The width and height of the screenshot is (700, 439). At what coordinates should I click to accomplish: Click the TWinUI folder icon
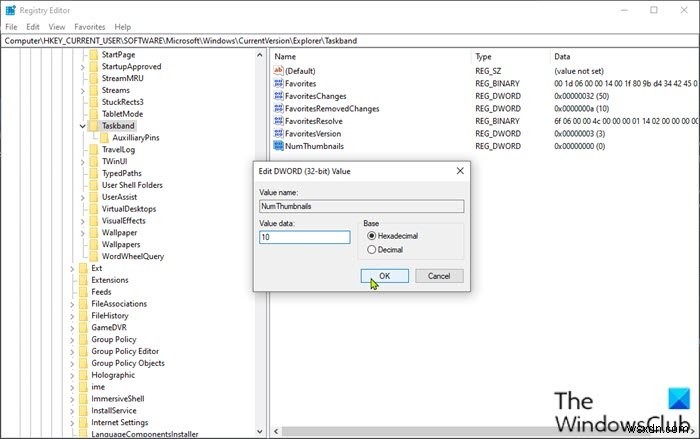click(93, 161)
